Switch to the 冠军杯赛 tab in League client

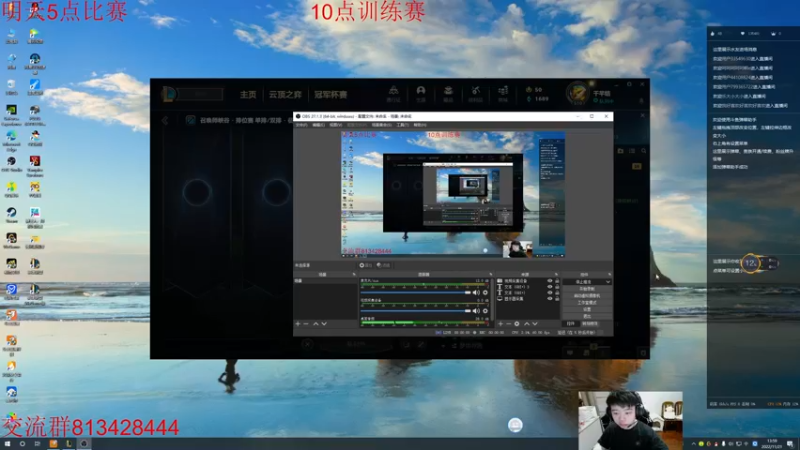pos(331,94)
